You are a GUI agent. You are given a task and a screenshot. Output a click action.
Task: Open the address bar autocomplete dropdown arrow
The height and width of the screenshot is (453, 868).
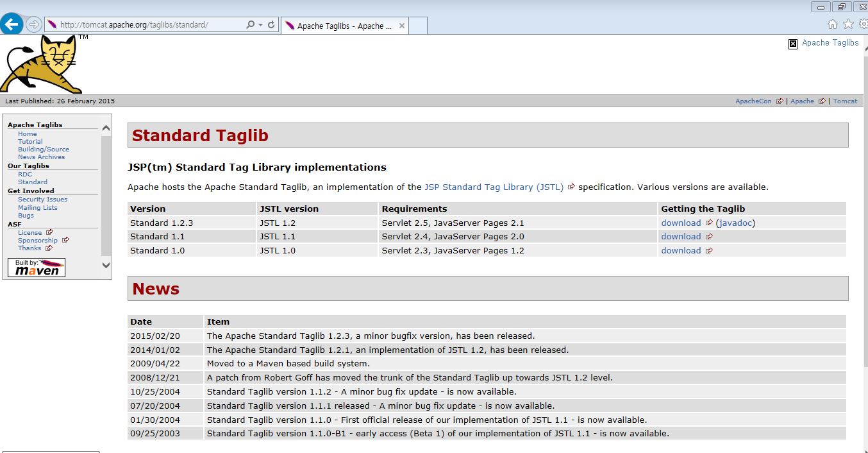pos(261,25)
